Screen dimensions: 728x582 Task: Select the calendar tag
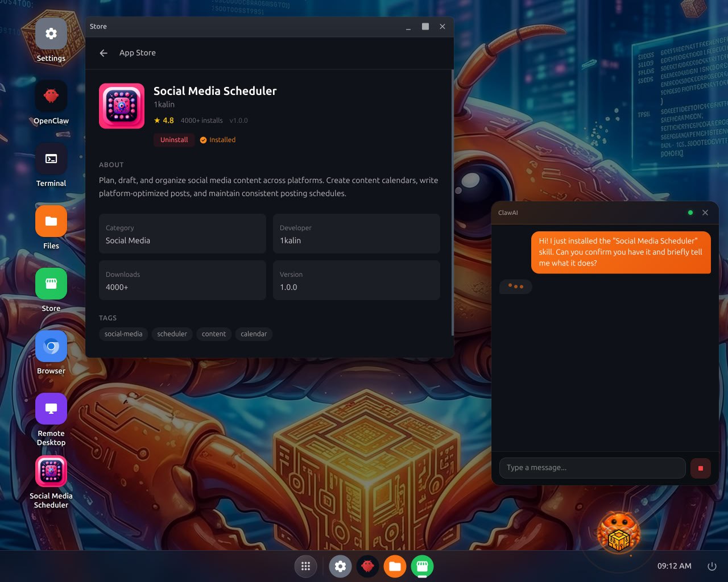point(254,334)
